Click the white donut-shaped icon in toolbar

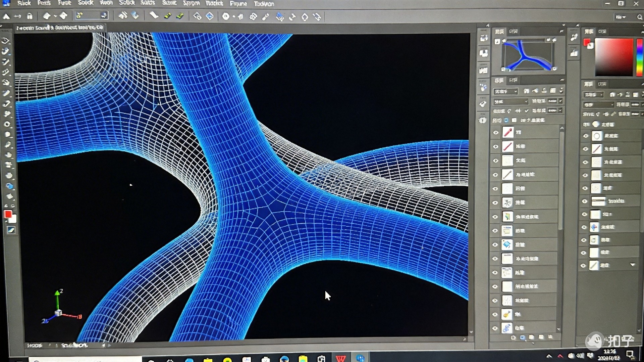pyautogui.click(x=226, y=16)
